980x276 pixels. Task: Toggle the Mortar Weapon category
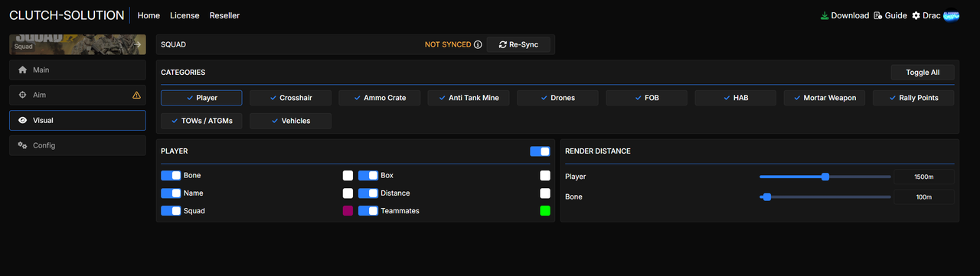coord(825,98)
